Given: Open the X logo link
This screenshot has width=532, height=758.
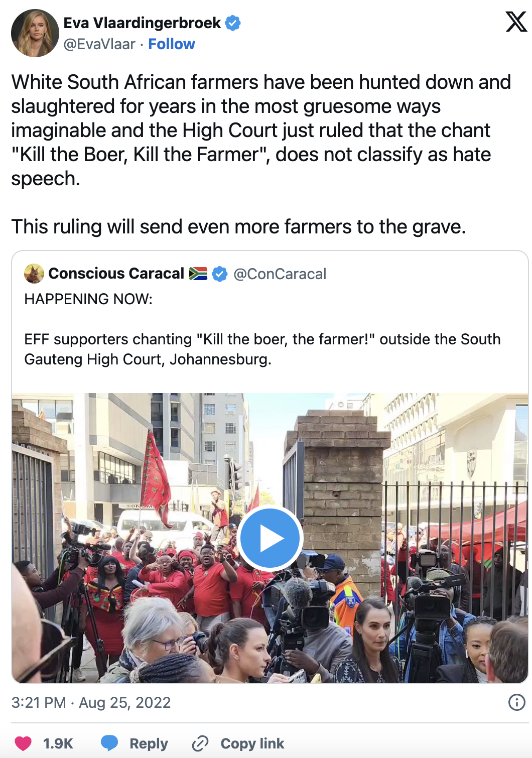Looking at the screenshot, I should (516, 22).
